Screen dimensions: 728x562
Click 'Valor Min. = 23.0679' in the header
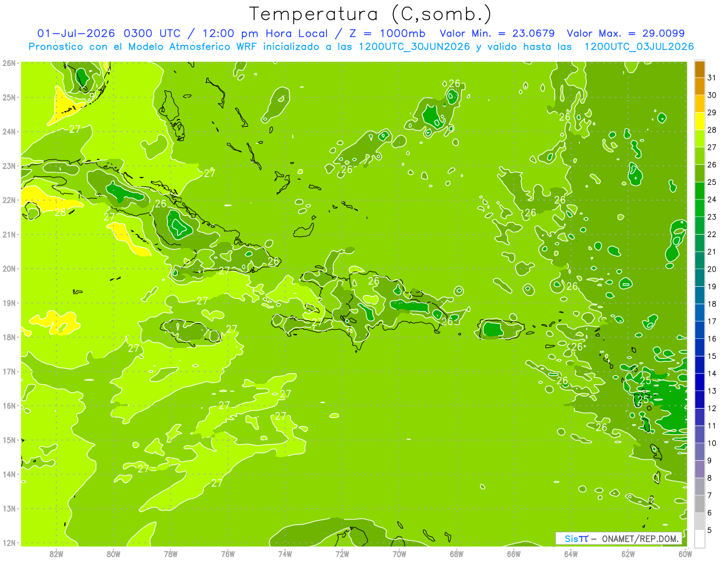click(x=497, y=33)
